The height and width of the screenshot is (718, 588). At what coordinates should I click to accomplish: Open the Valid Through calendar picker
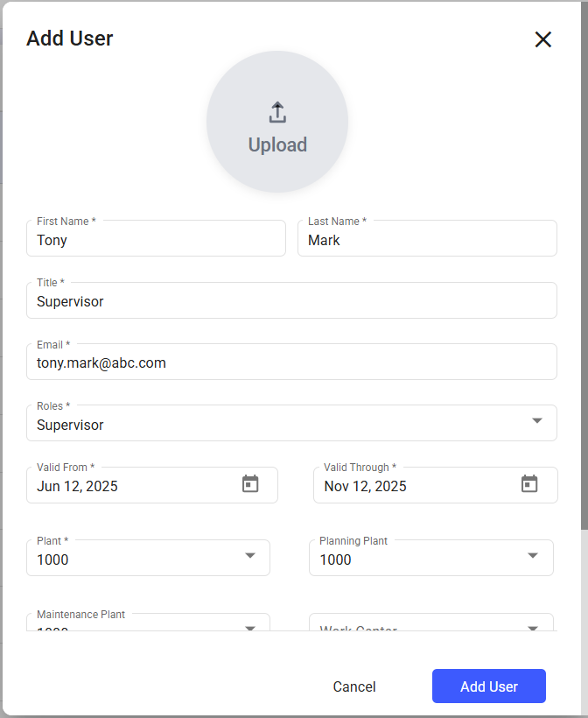[x=529, y=484]
